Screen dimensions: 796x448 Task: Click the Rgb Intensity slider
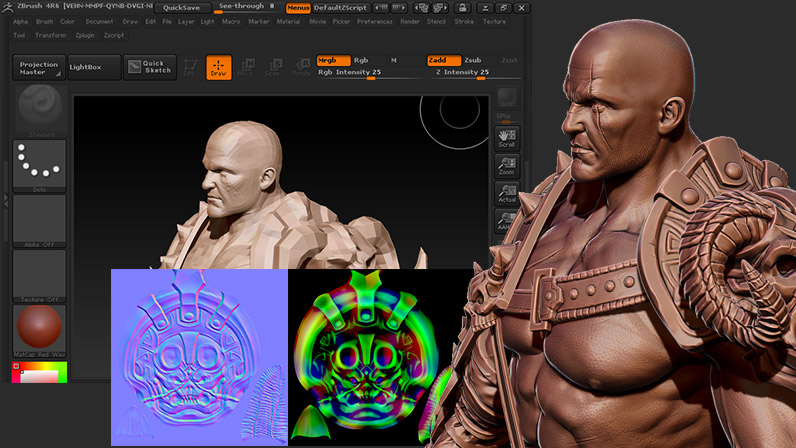point(370,74)
